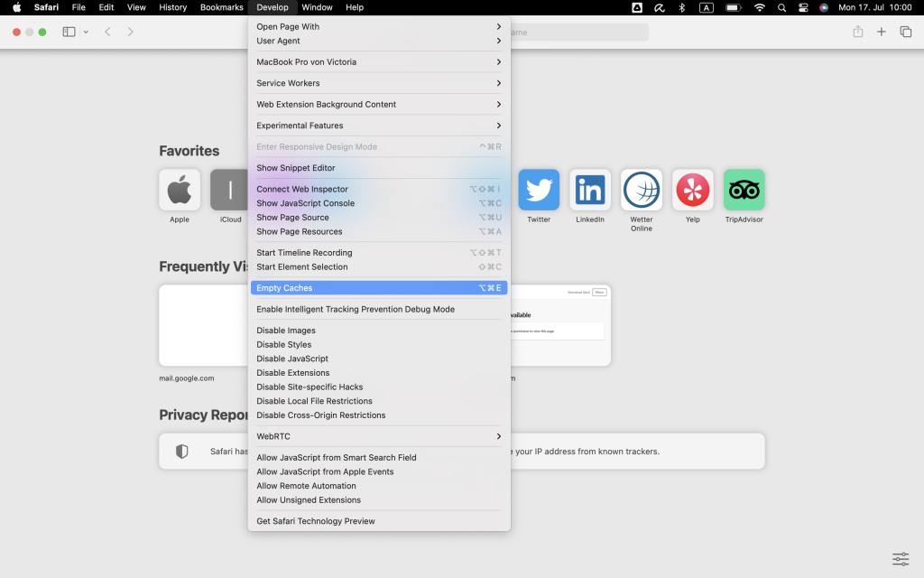Expand the Experimental Features submenu

300,126
